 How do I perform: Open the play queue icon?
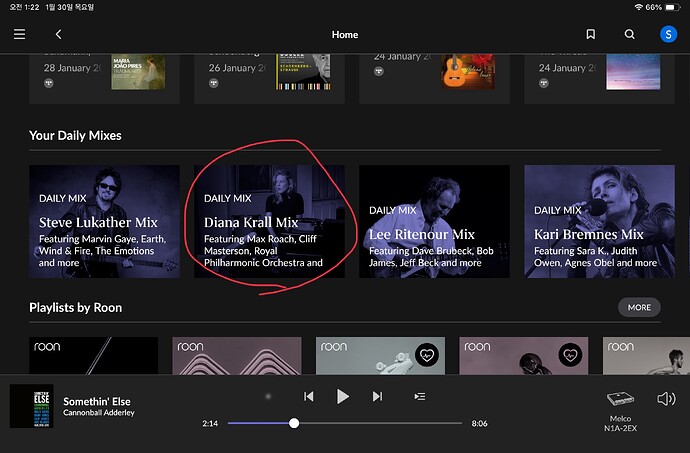click(x=420, y=397)
